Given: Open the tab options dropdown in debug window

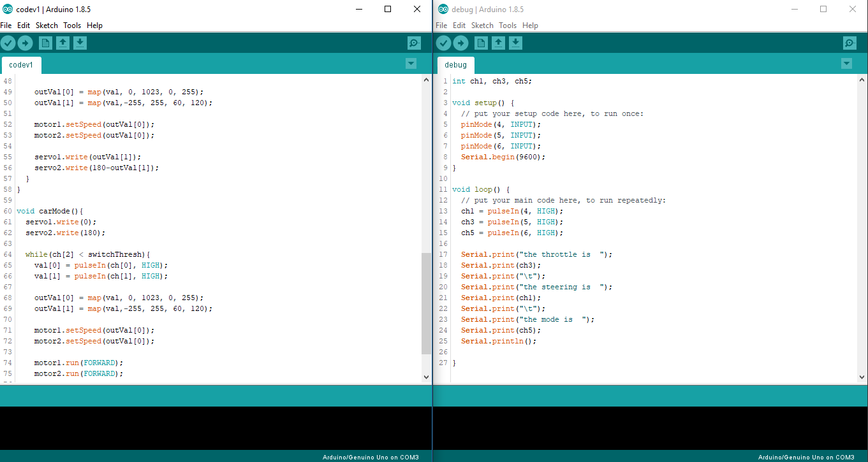Looking at the screenshot, I should (846, 64).
